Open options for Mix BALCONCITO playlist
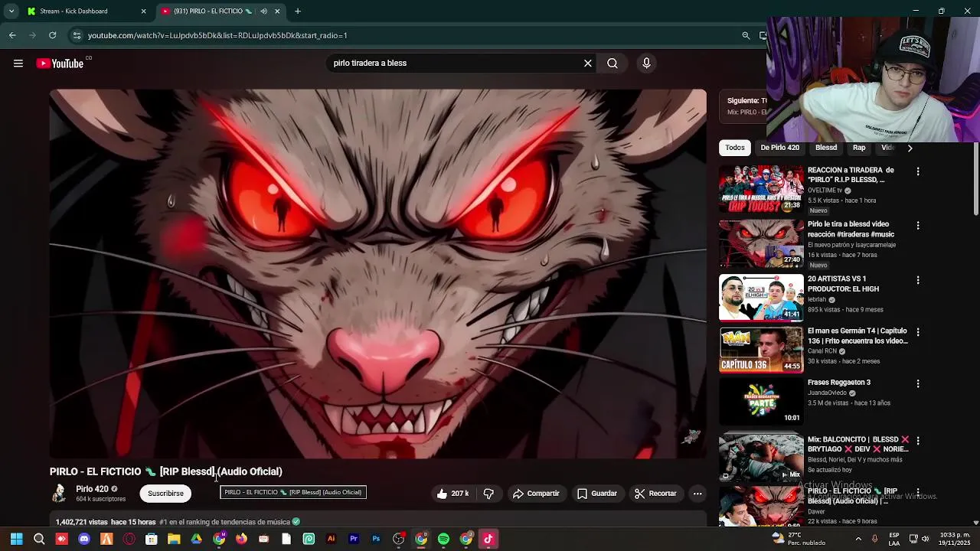The width and height of the screenshot is (980, 551). pyautogui.click(x=918, y=441)
